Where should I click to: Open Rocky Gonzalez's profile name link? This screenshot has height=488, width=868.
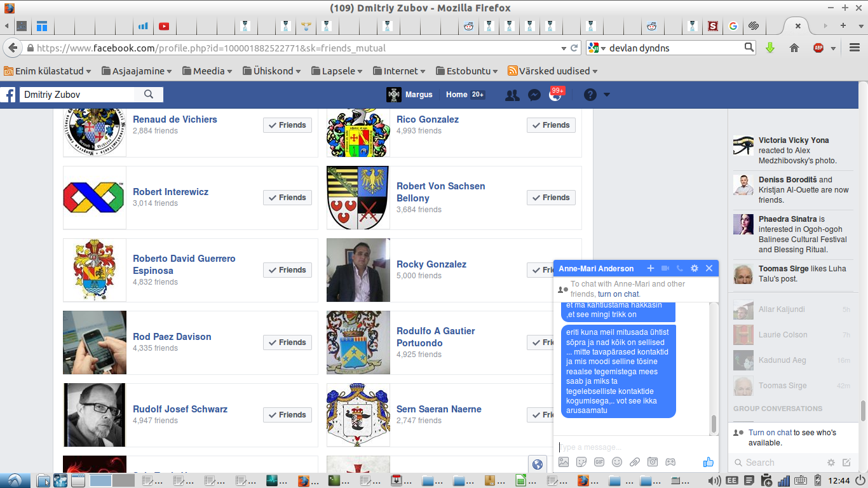431,264
